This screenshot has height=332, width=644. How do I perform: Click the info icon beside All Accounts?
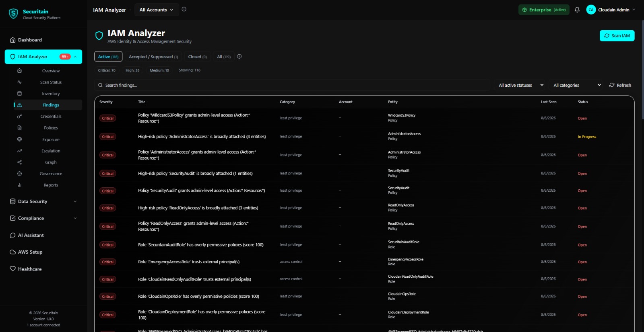[184, 9]
